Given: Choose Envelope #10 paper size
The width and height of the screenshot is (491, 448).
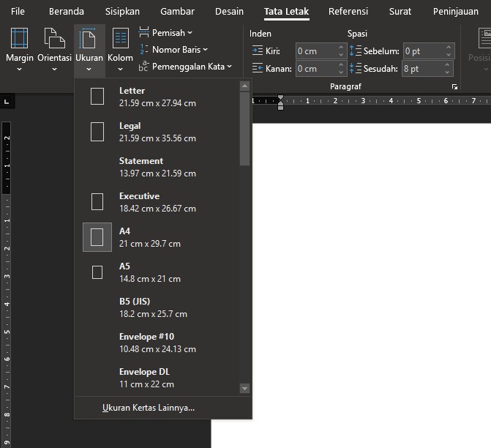Looking at the screenshot, I should pyautogui.click(x=157, y=342).
